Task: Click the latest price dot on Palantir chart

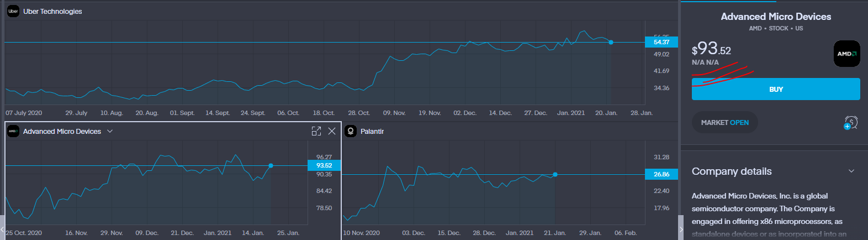Action: (x=555, y=174)
